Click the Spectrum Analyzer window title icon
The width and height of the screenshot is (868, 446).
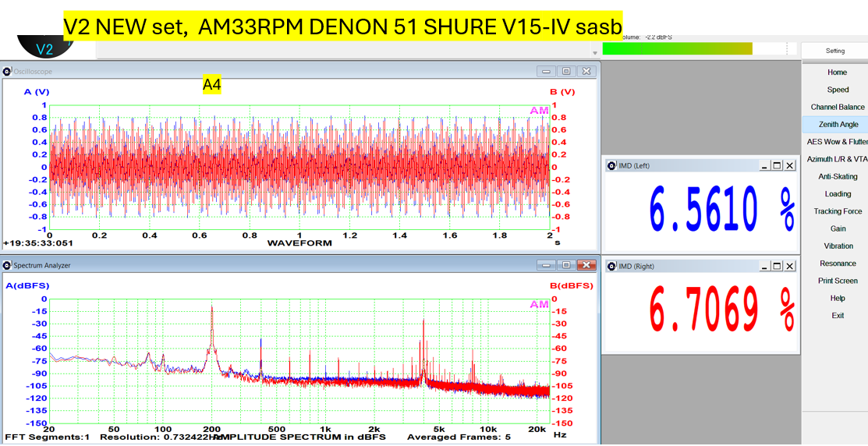[x=7, y=266]
